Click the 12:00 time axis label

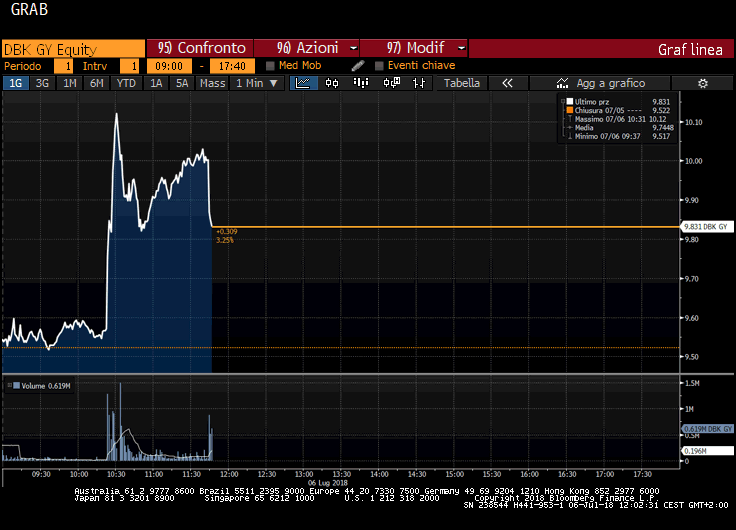(x=229, y=474)
